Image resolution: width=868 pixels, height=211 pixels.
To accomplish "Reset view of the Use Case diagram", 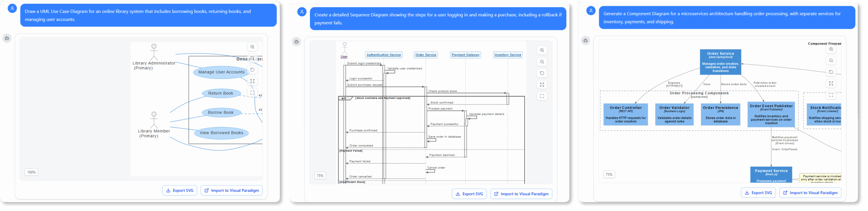I will (x=252, y=70).
